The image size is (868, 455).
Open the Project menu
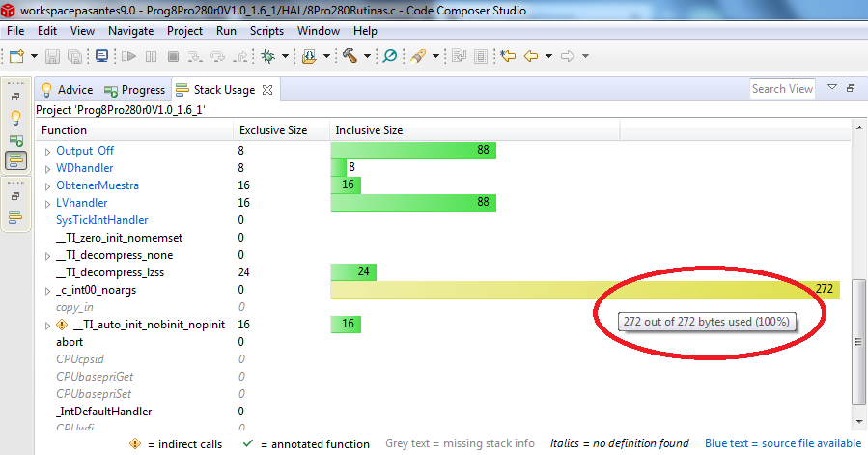pyautogui.click(x=184, y=31)
